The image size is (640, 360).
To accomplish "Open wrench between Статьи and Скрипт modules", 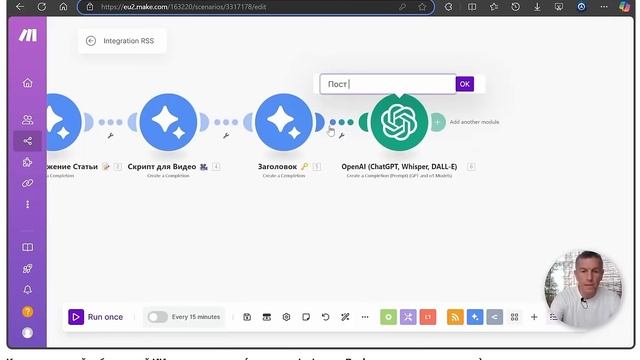I will (x=111, y=136).
